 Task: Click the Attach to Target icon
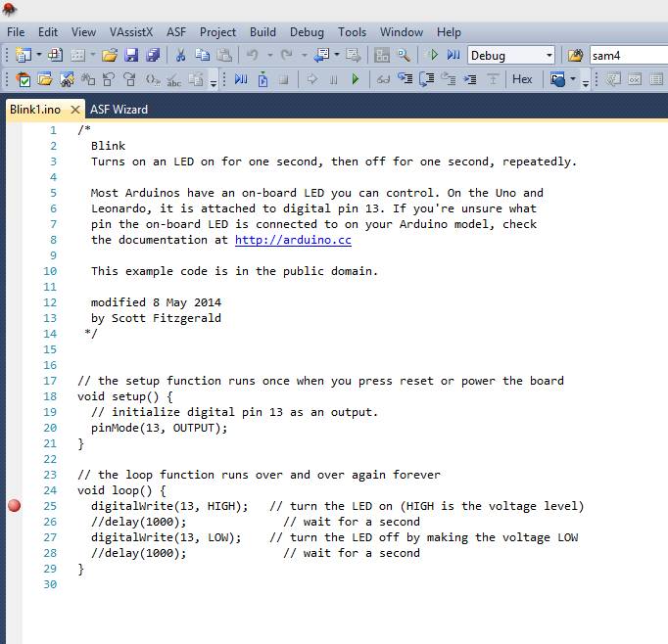262,79
